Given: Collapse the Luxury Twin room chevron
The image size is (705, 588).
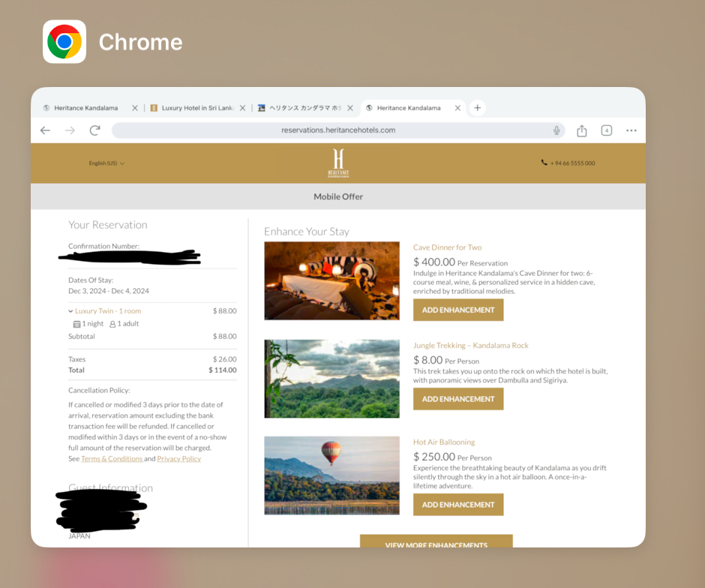Looking at the screenshot, I should [70, 311].
